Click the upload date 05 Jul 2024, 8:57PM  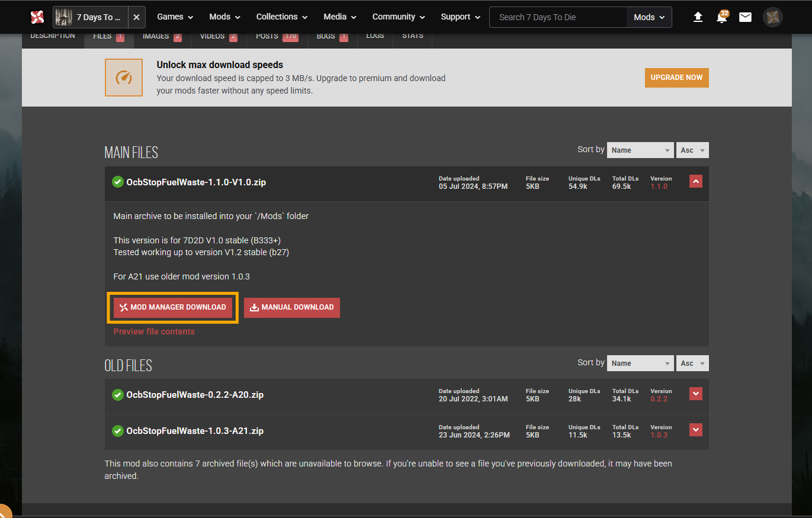[x=473, y=186]
